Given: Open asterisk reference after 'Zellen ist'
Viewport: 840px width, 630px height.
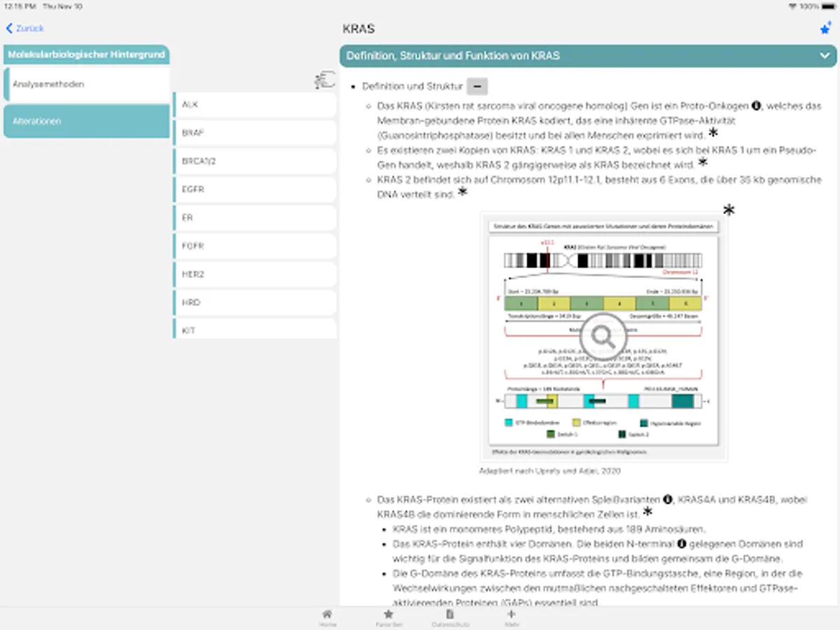Looking at the screenshot, I should point(648,513).
